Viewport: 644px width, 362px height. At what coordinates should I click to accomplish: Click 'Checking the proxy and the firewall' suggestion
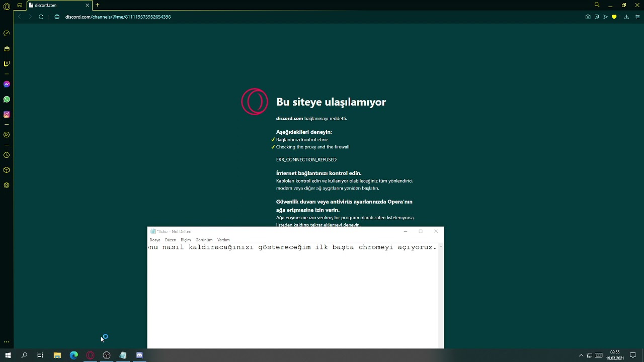coord(312,147)
